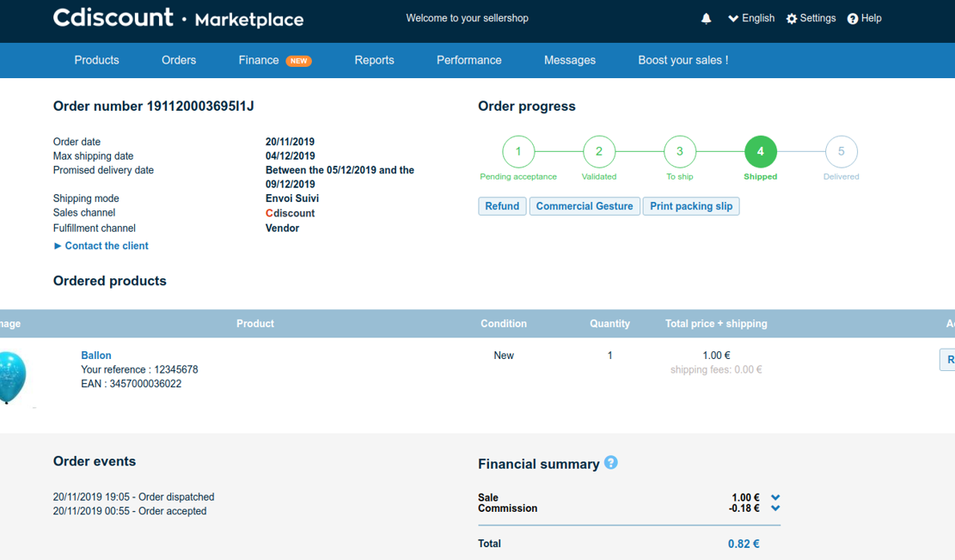Click the Order accepted event

click(130, 511)
